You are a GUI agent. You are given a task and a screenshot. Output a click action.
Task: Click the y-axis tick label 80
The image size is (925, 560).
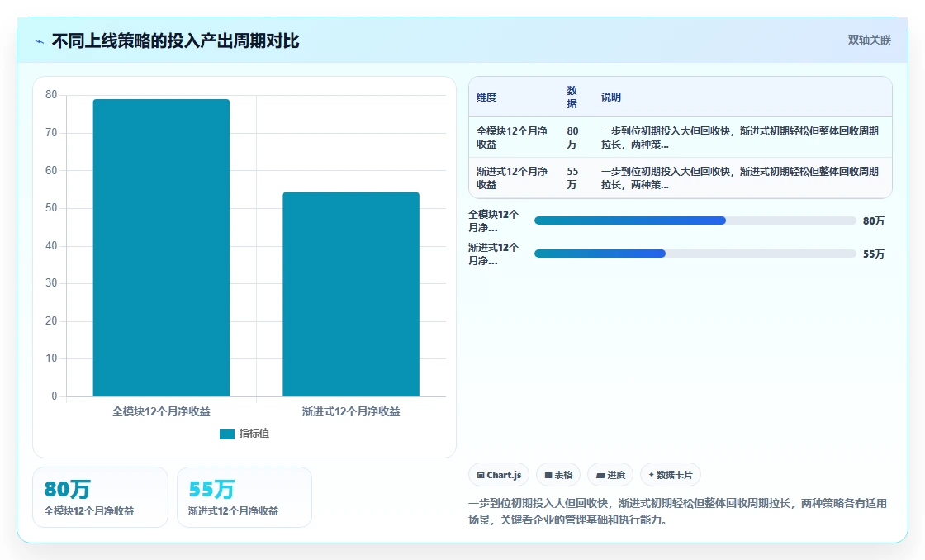[51, 94]
